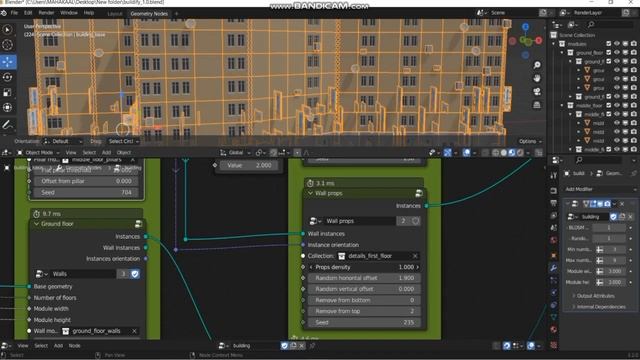Clear the ground_floor_walls collection with X
Screen dimensions: 640x360
[134, 331]
